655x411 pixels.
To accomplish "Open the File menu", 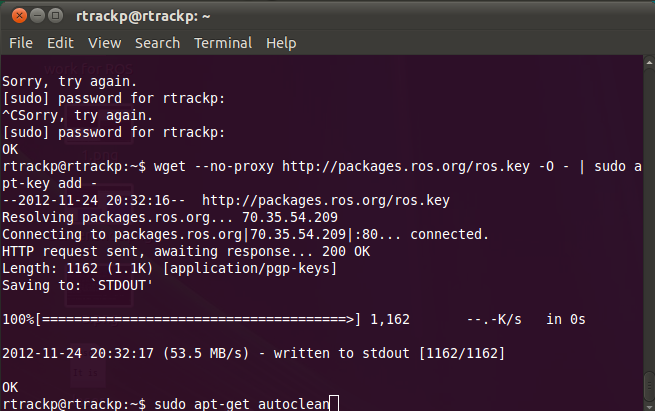I will 21,43.
